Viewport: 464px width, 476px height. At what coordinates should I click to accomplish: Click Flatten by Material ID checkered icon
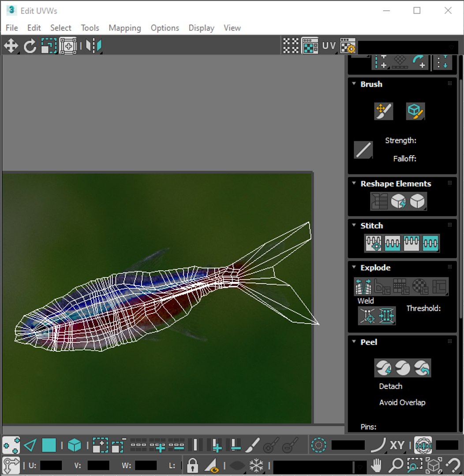pos(420,286)
